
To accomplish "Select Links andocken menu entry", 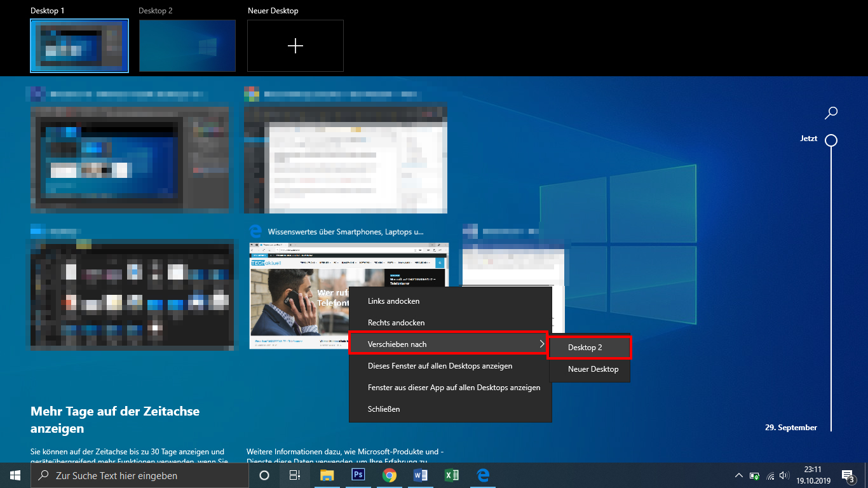I will point(393,301).
